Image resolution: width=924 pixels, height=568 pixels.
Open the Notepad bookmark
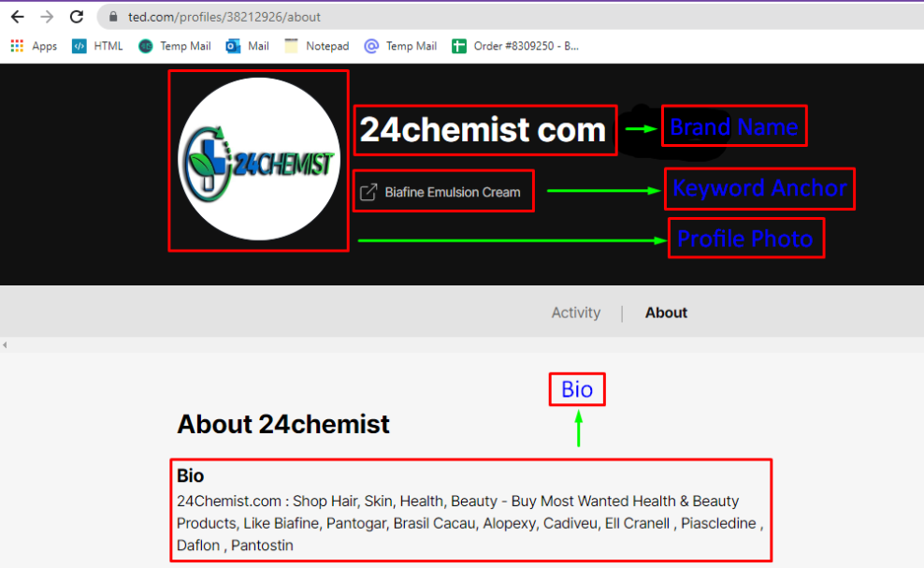tap(316, 45)
